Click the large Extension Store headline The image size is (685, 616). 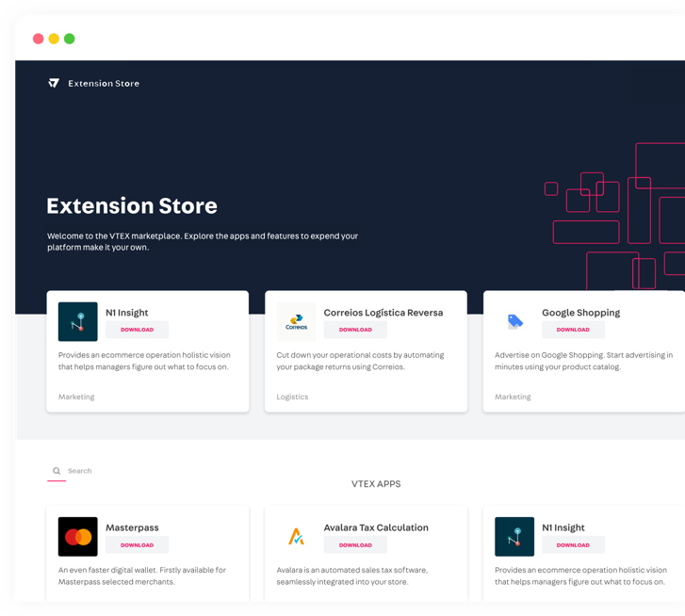132,205
